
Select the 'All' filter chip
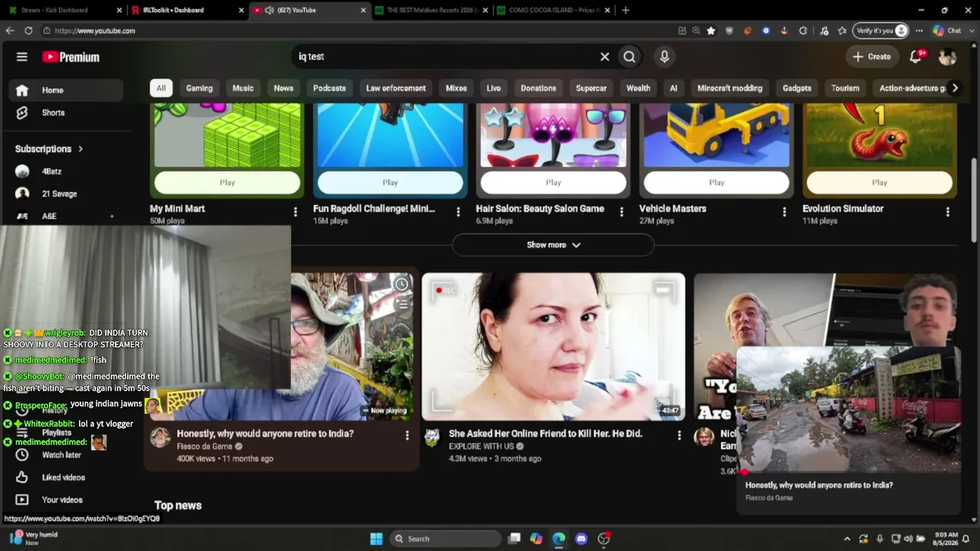(161, 88)
